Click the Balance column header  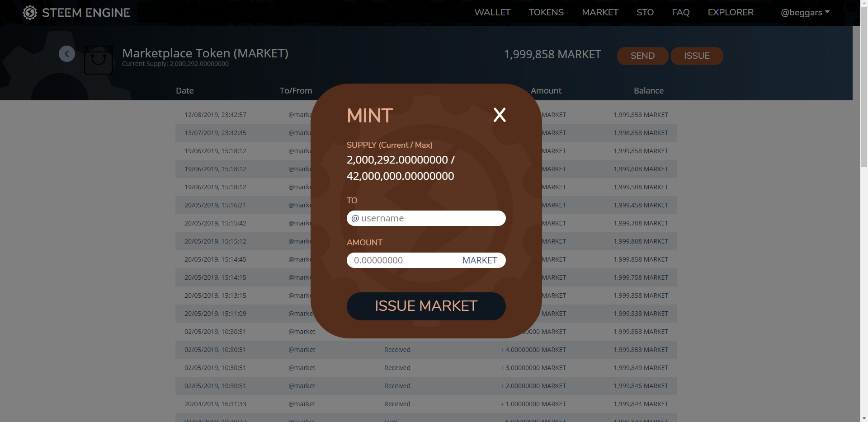(648, 91)
